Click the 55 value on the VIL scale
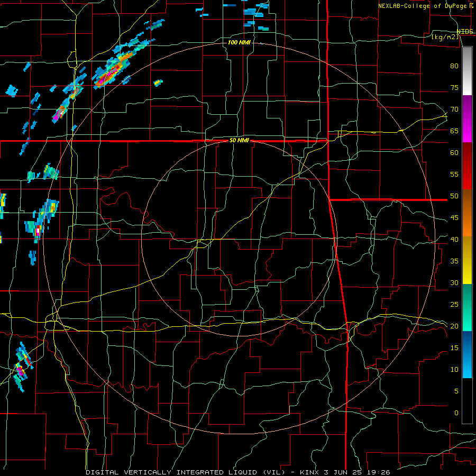This screenshot has width=476, height=476. point(454,175)
